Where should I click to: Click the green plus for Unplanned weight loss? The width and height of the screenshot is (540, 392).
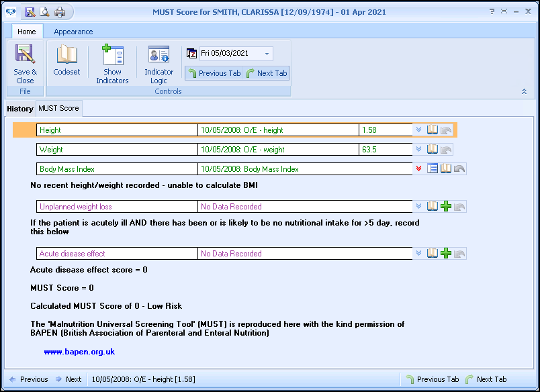coord(445,207)
